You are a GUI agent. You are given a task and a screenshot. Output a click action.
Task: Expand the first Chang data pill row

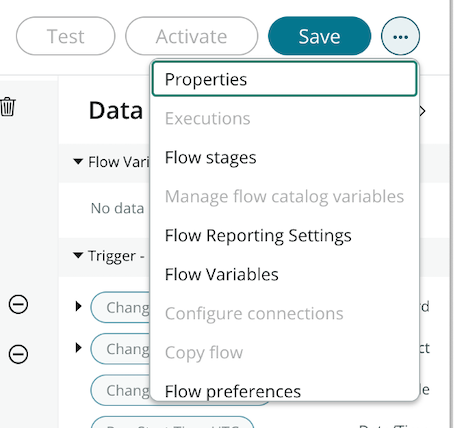pos(79,306)
